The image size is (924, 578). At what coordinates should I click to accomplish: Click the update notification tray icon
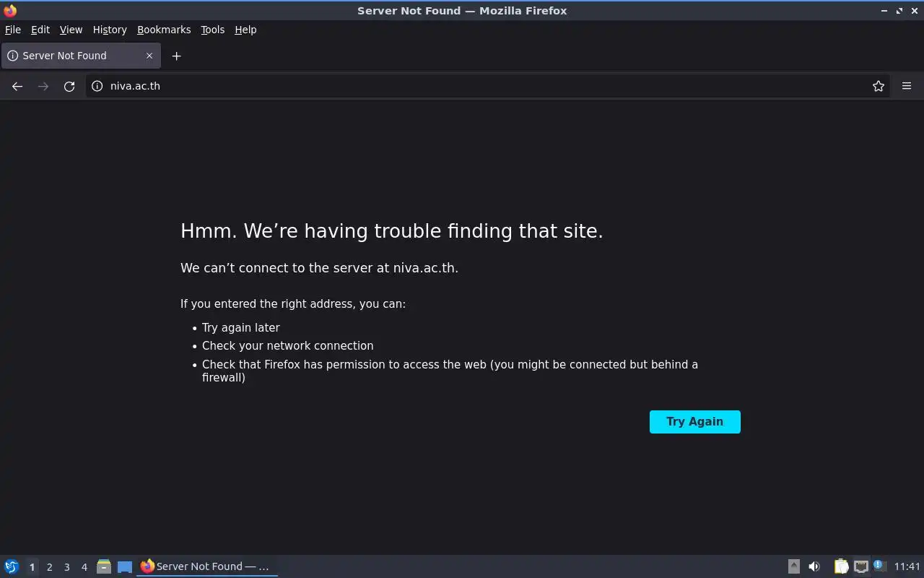coord(879,566)
